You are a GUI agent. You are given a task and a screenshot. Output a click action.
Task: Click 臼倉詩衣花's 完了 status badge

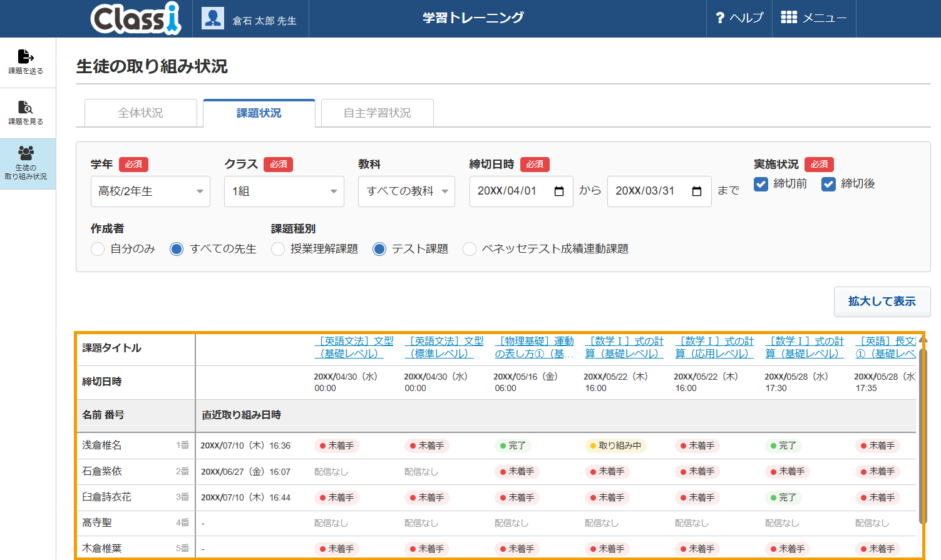(x=783, y=498)
